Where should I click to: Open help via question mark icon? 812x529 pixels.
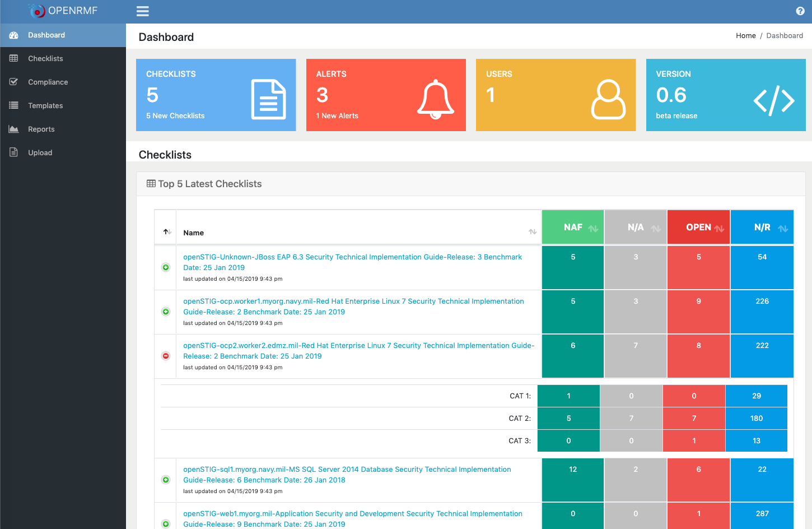coord(800,11)
